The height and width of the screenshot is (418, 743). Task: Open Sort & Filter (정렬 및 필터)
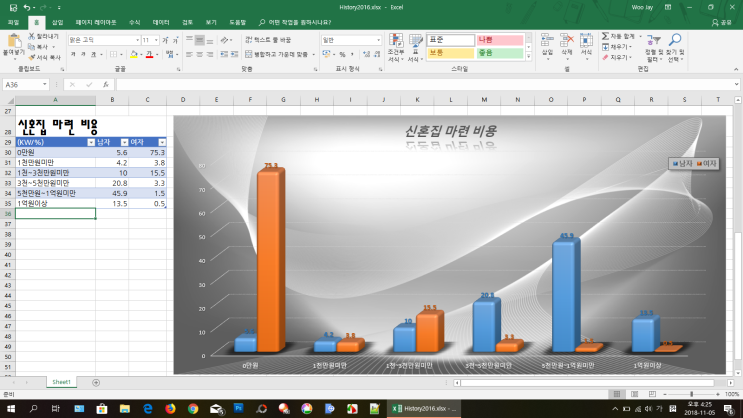pyautogui.click(x=654, y=47)
